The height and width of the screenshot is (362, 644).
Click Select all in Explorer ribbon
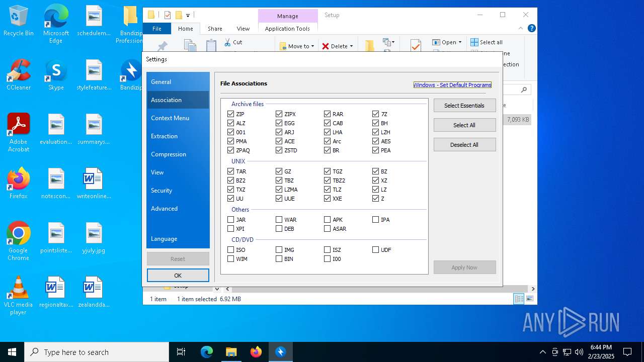coord(487,42)
